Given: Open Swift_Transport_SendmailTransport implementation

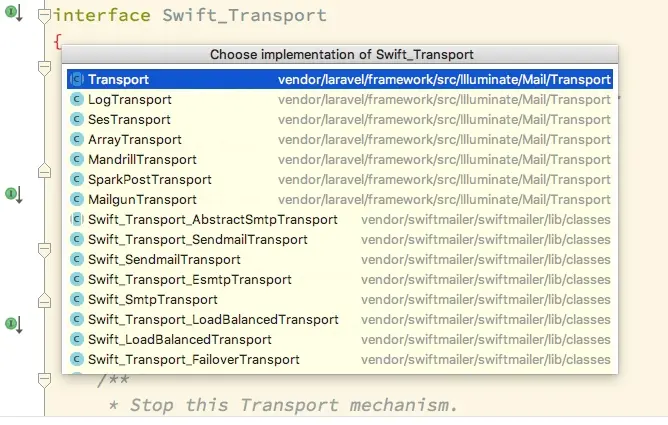Looking at the screenshot, I should point(340,240).
